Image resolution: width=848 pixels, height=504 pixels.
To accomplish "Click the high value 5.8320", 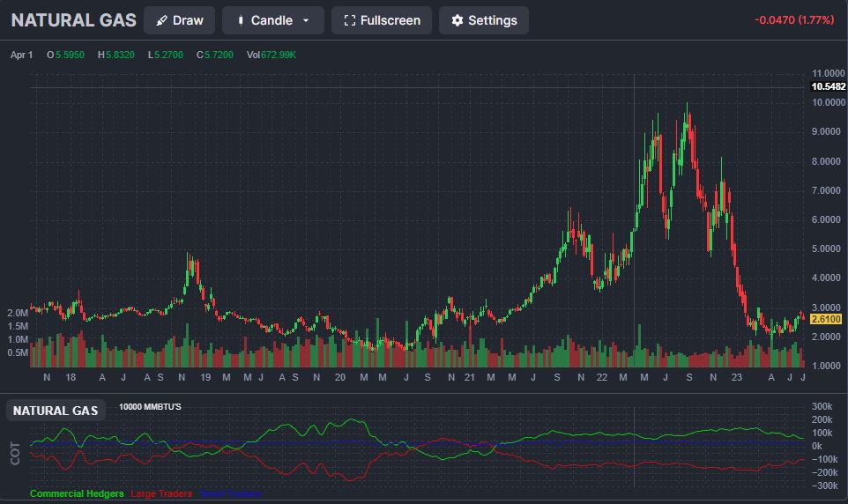I will (120, 55).
